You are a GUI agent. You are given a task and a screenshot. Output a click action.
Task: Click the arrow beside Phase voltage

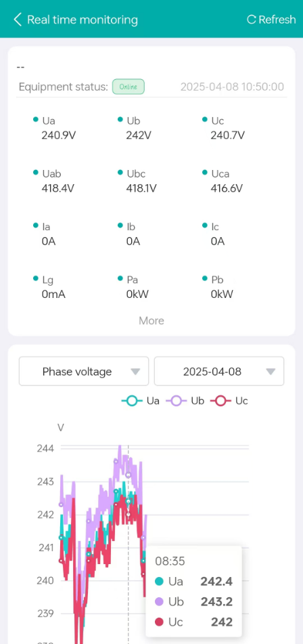click(x=135, y=372)
